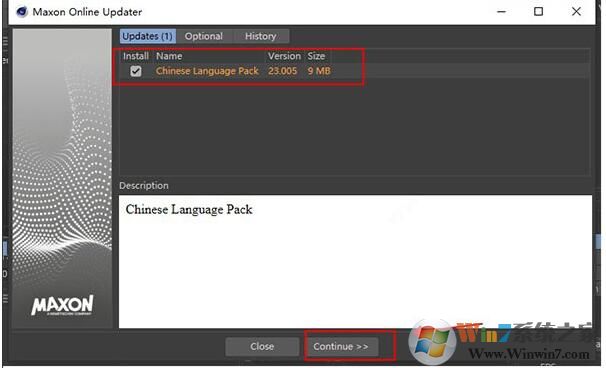Click the Close button at the bottom

(262, 346)
